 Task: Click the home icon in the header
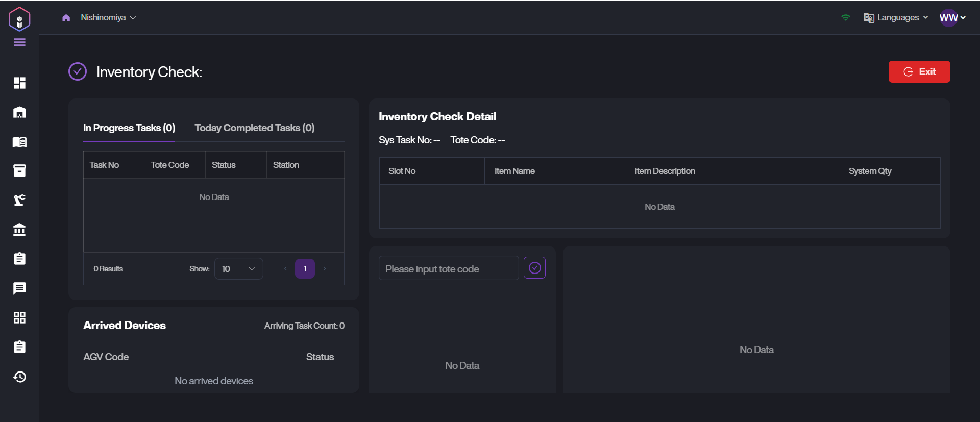point(66,18)
